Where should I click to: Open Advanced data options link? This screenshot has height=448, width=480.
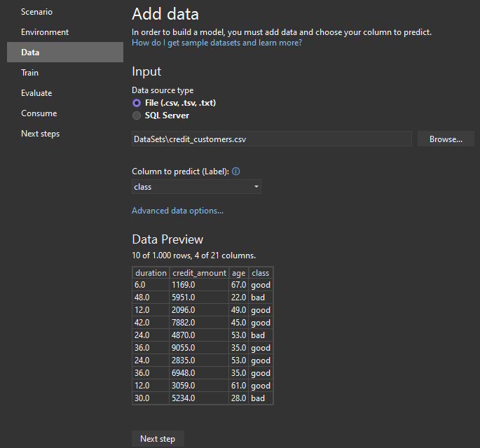(x=177, y=211)
